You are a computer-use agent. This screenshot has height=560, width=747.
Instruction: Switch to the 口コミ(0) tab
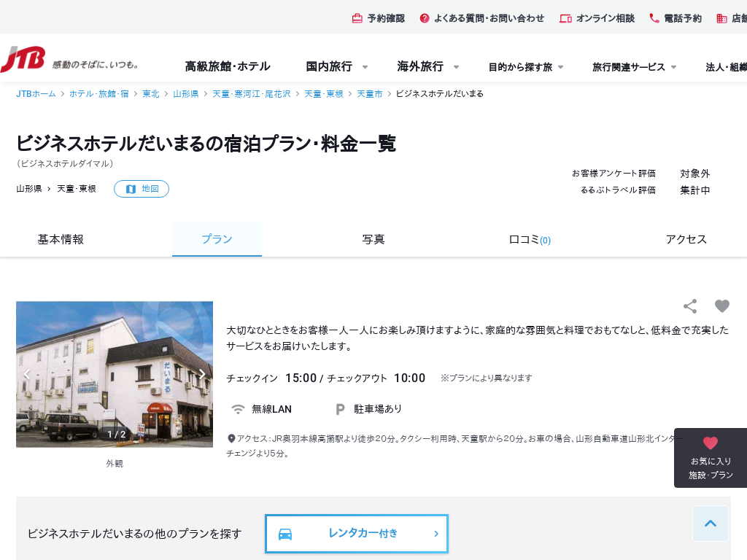[x=530, y=239]
